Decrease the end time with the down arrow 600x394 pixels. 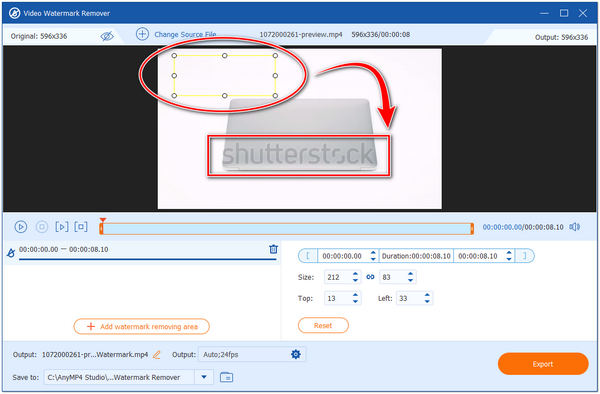tap(509, 259)
